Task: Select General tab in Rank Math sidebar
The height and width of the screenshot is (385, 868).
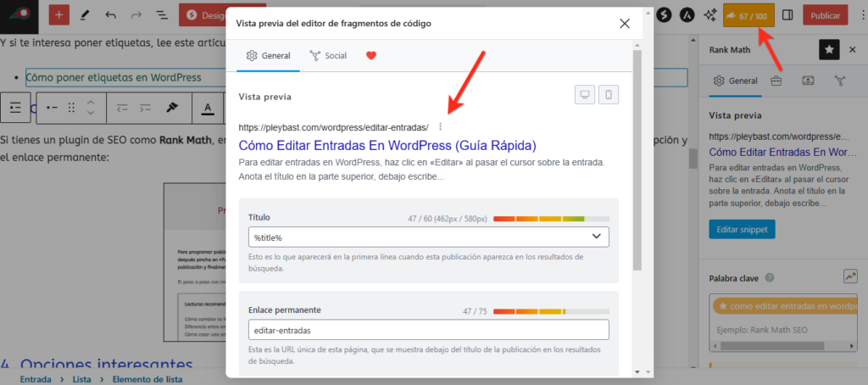Action: tap(735, 81)
